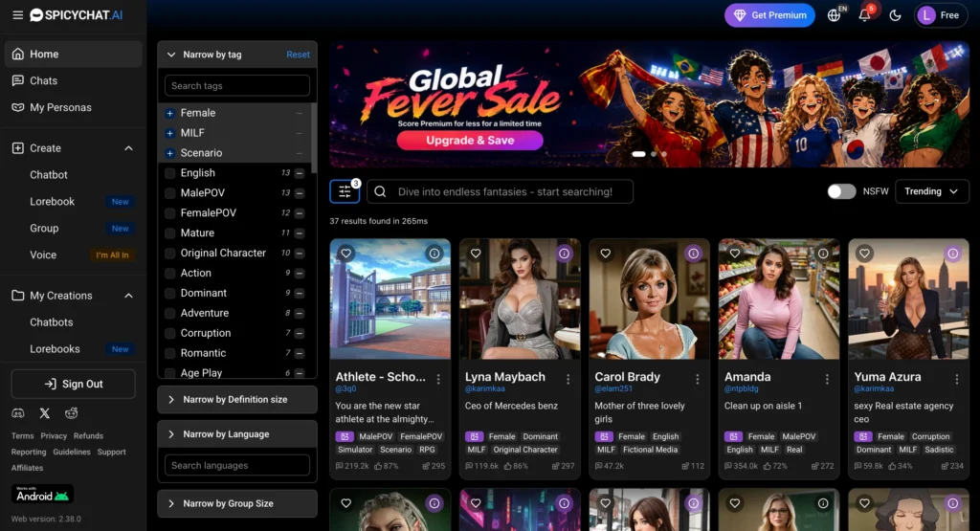Open the Discord social icon
Image resolution: width=980 pixels, height=531 pixels.
click(18, 413)
